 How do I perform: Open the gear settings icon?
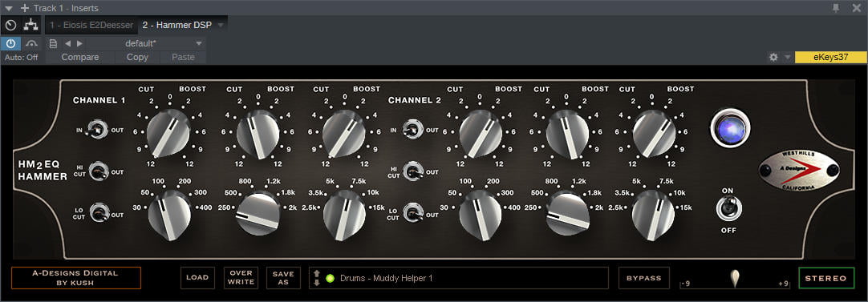pos(774,57)
